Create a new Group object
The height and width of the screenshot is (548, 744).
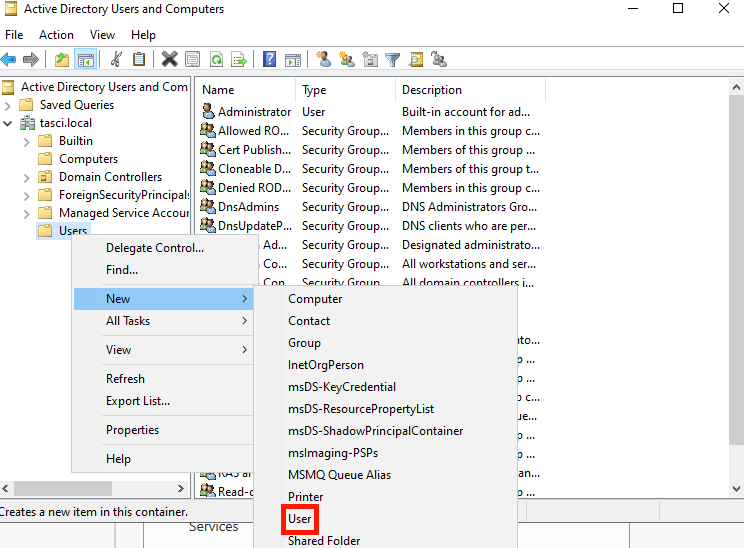[x=385, y=343]
